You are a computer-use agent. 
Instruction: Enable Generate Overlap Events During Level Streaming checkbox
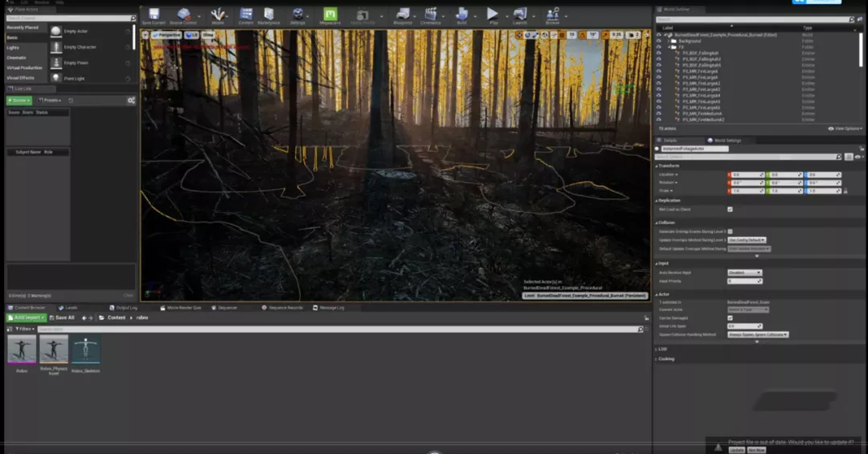point(730,231)
